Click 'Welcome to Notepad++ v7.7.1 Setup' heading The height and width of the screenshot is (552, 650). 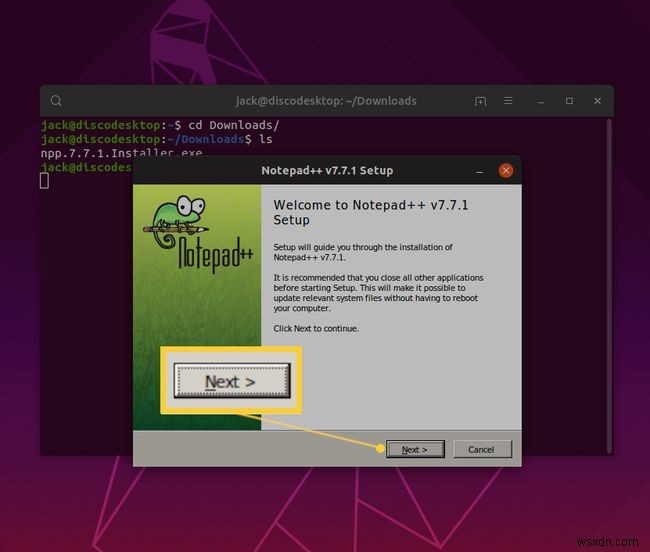coord(371,212)
